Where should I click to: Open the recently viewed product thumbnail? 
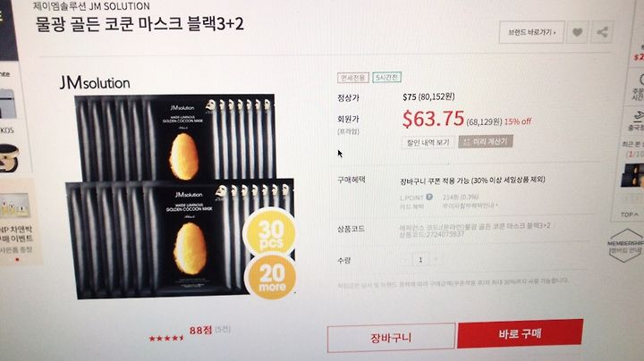[633, 175]
